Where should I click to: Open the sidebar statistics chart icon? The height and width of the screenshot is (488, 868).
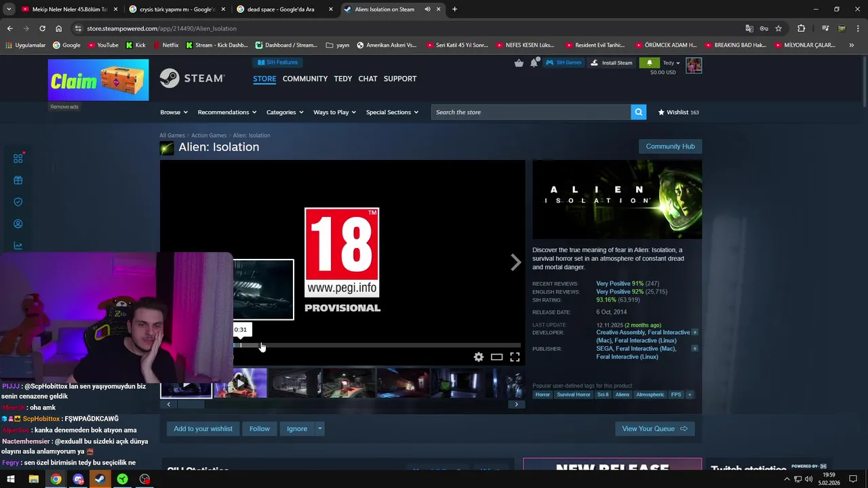click(x=18, y=245)
